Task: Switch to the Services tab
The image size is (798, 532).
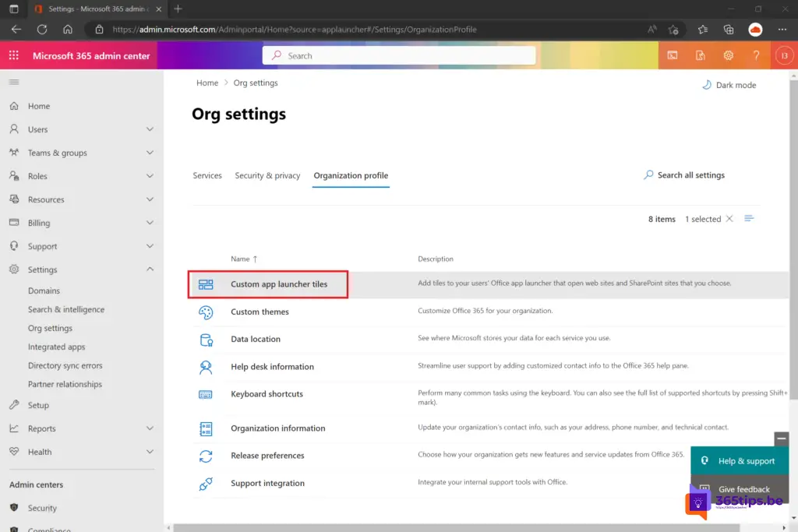Action: pos(207,175)
